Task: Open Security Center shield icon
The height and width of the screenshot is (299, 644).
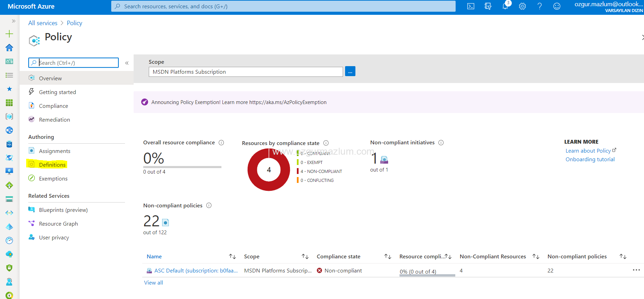Action: (x=9, y=268)
